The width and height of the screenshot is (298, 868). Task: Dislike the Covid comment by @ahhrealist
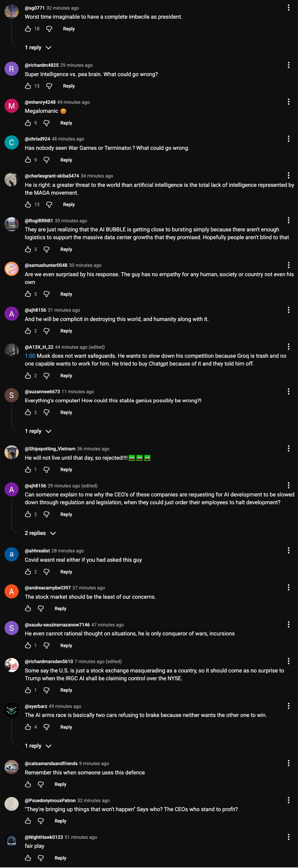coord(47,572)
